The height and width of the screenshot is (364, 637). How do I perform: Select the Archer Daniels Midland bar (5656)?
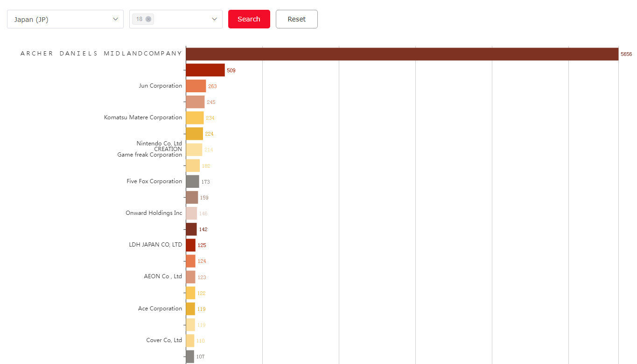tap(401, 54)
